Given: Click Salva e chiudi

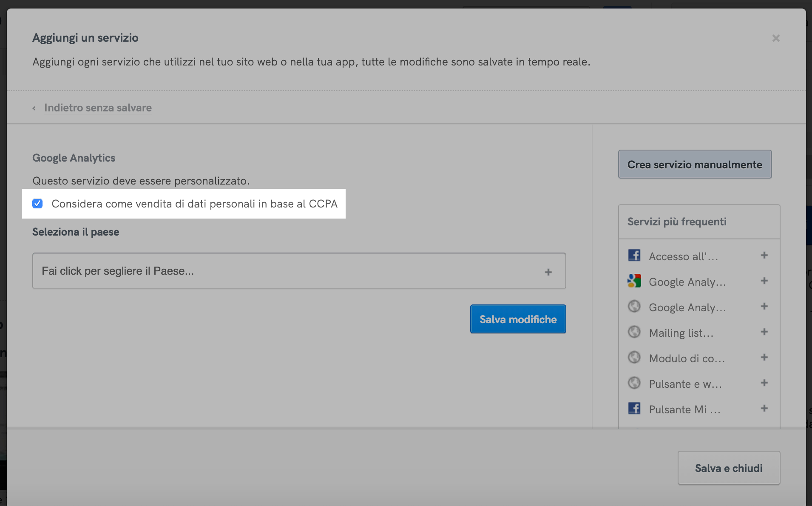Looking at the screenshot, I should coord(728,468).
